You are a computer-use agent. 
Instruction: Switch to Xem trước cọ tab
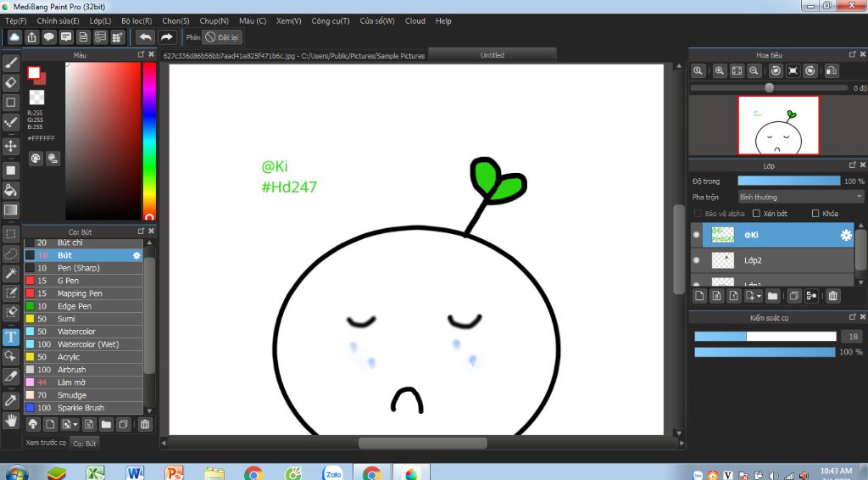pos(46,443)
